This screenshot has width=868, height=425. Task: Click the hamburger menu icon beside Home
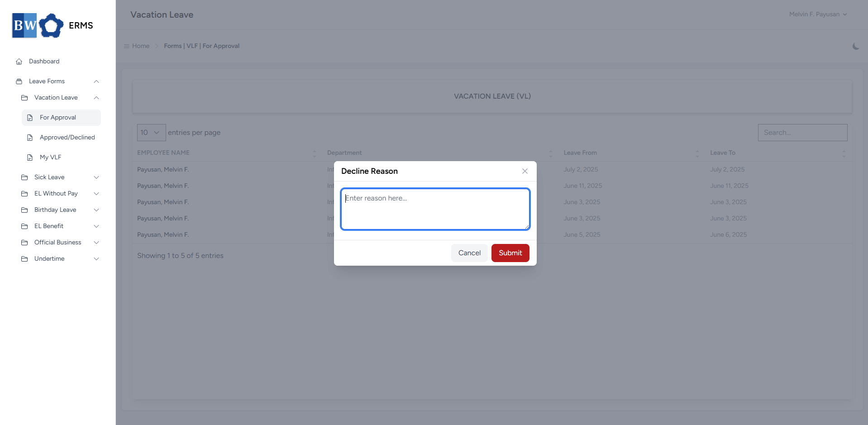127,46
